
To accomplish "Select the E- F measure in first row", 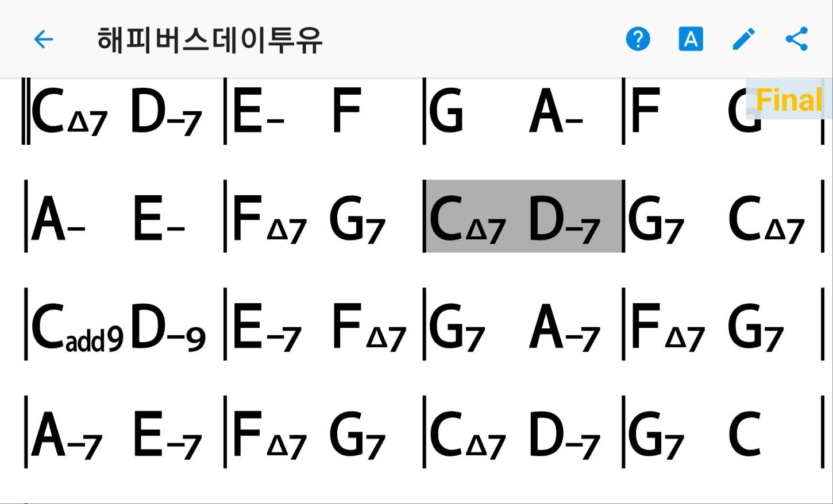I will point(324,110).
